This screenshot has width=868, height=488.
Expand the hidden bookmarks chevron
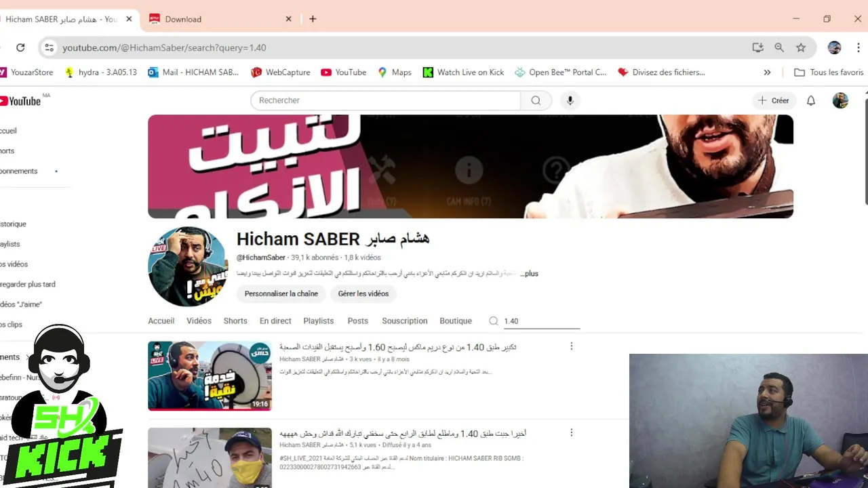[767, 72]
